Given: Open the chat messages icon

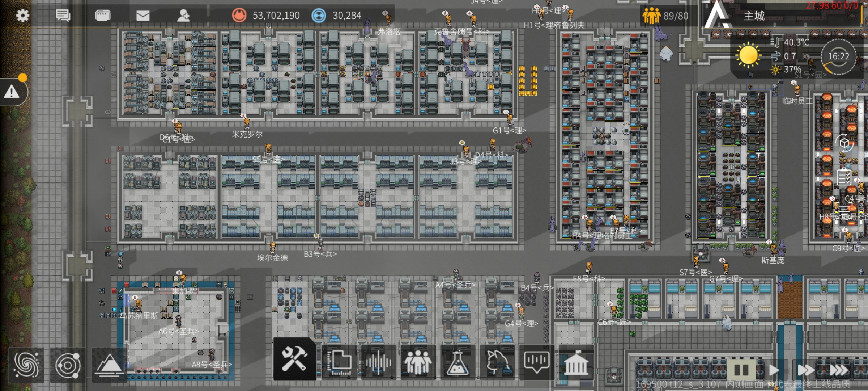Looking at the screenshot, I should (63, 16).
